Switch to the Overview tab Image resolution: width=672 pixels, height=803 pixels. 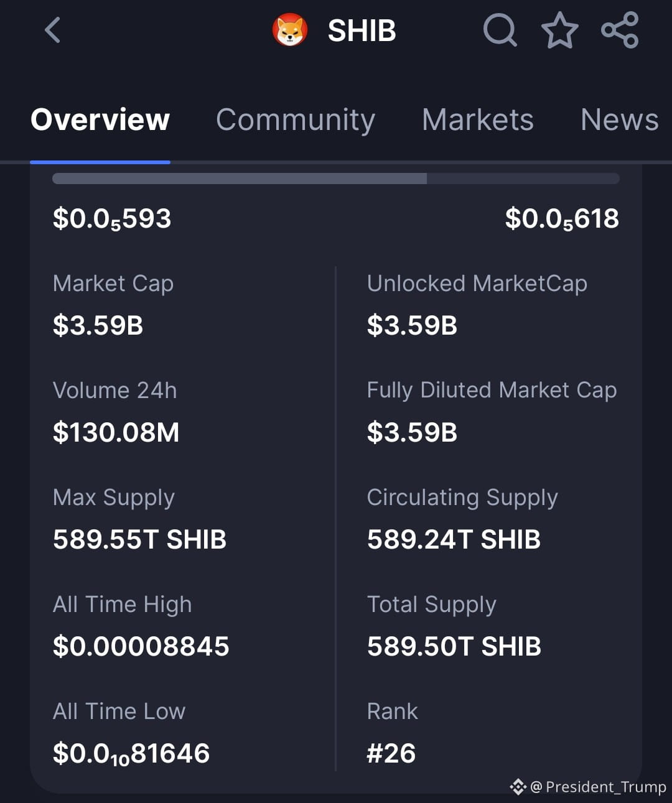click(x=100, y=119)
